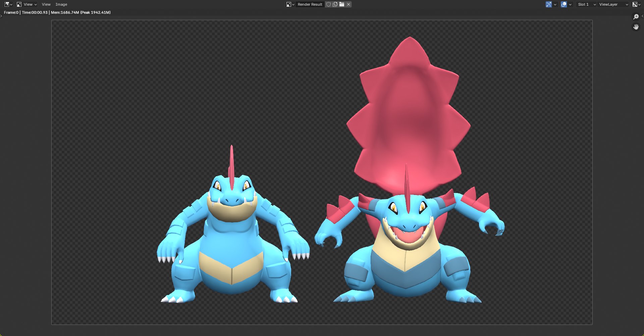Open the Slot 1 dropdown
The image size is (644, 336).
click(x=586, y=4)
